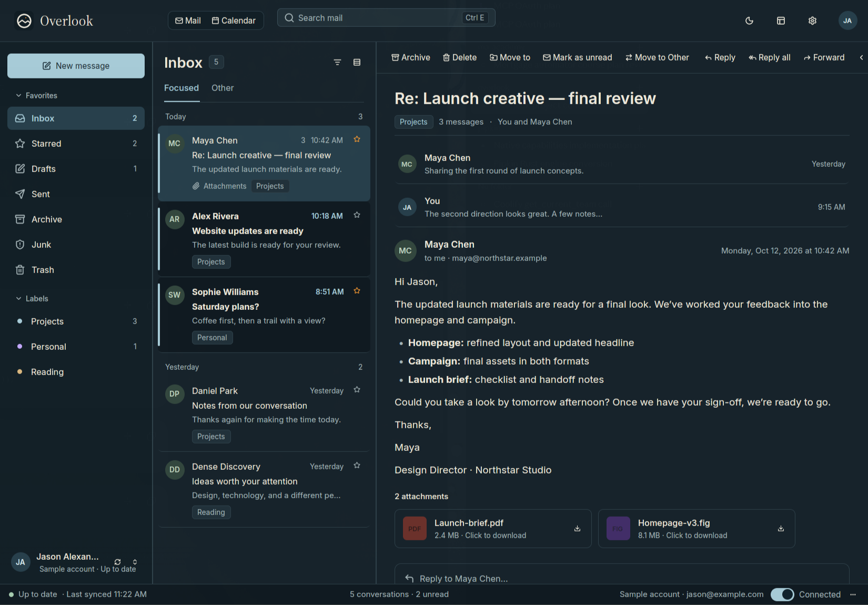This screenshot has height=605, width=868.
Task: Switch to the Other inbox tab
Action: [223, 88]
